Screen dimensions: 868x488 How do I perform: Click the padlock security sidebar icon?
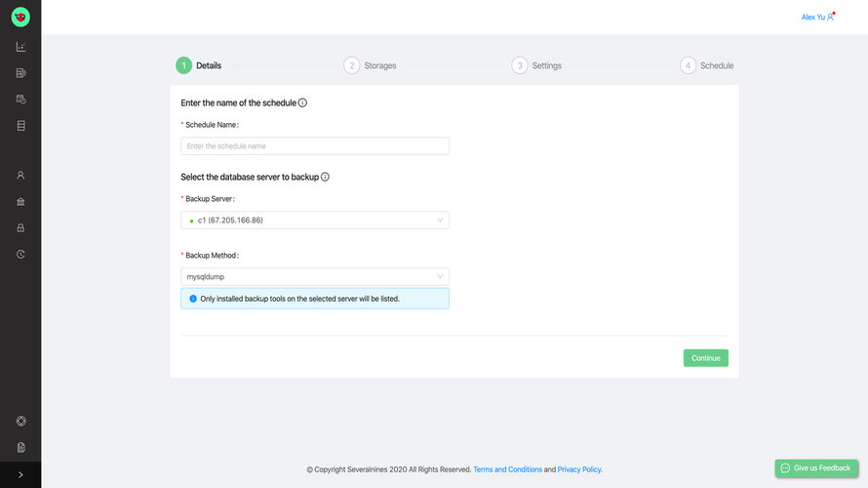(20, 228)
